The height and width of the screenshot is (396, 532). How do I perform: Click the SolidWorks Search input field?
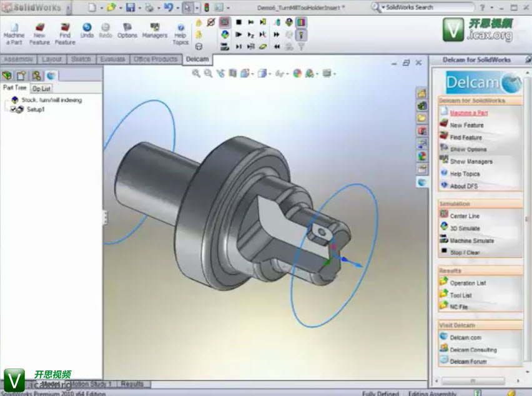tap(428, 7)
